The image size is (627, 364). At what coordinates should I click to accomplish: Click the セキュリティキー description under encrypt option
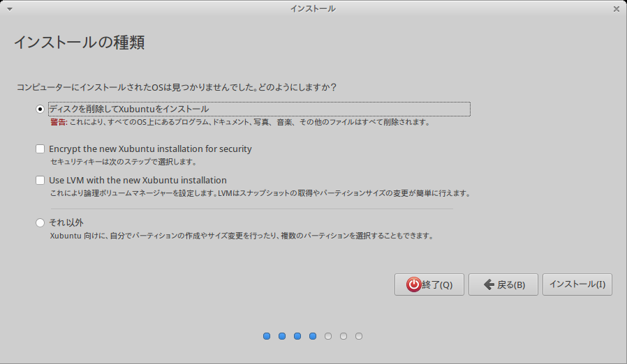click(x=124, y=162)
